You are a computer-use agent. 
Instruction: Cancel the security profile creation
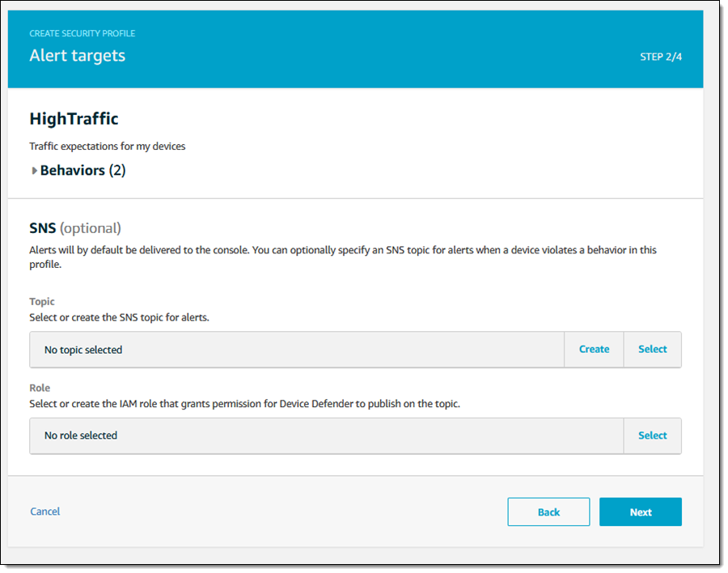(45, 511)
